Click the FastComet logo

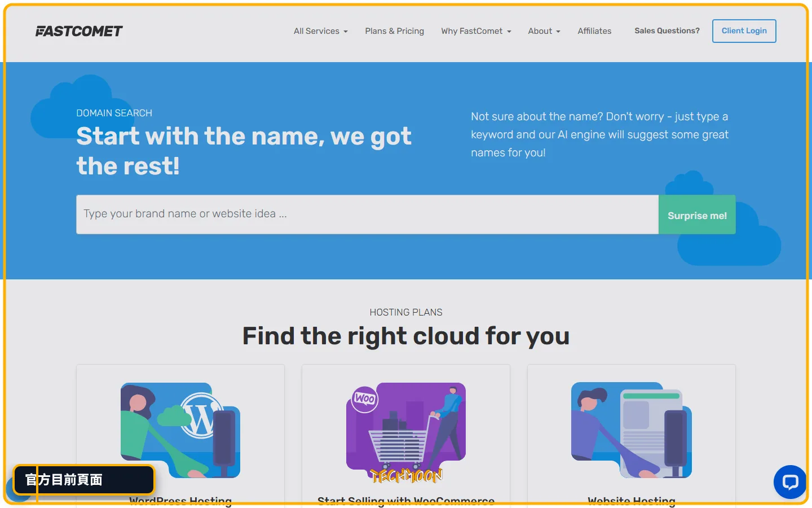(x=79, y=31)
